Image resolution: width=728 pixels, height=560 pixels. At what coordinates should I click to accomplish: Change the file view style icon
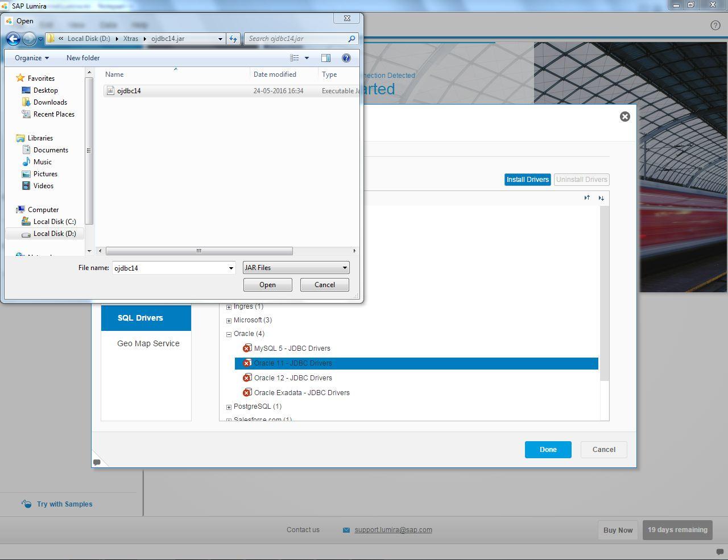click(295, 58)
